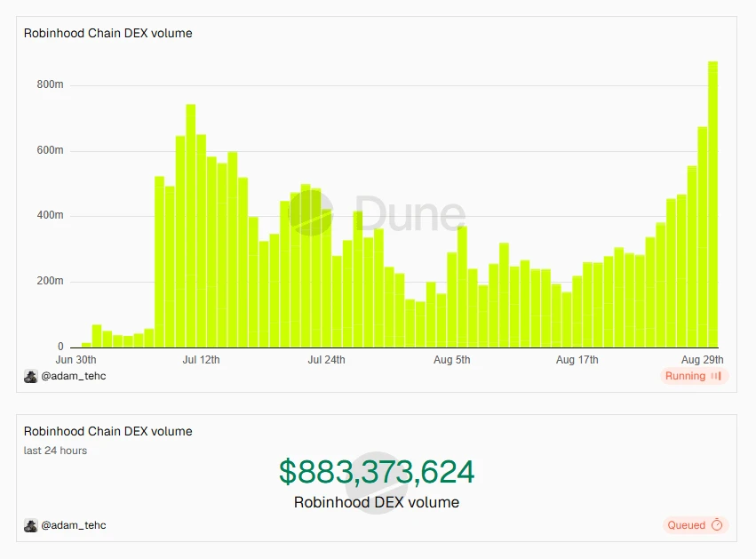Click the Jun 30th x-axis label

[x=76, y=360]
